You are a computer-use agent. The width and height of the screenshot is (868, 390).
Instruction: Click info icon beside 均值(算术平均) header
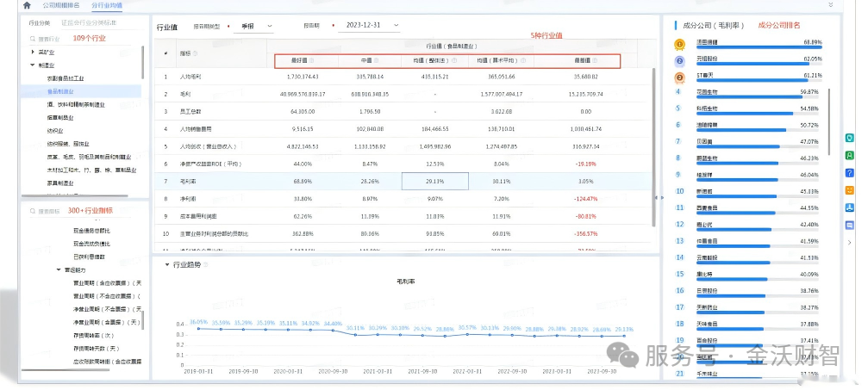[x=523, y=61]
